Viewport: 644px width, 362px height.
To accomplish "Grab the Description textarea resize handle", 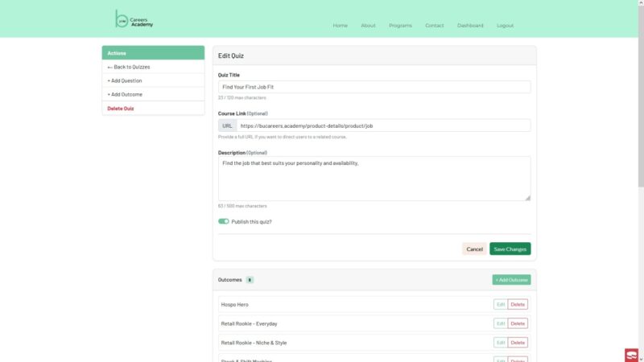I will (x=528, y=198).
